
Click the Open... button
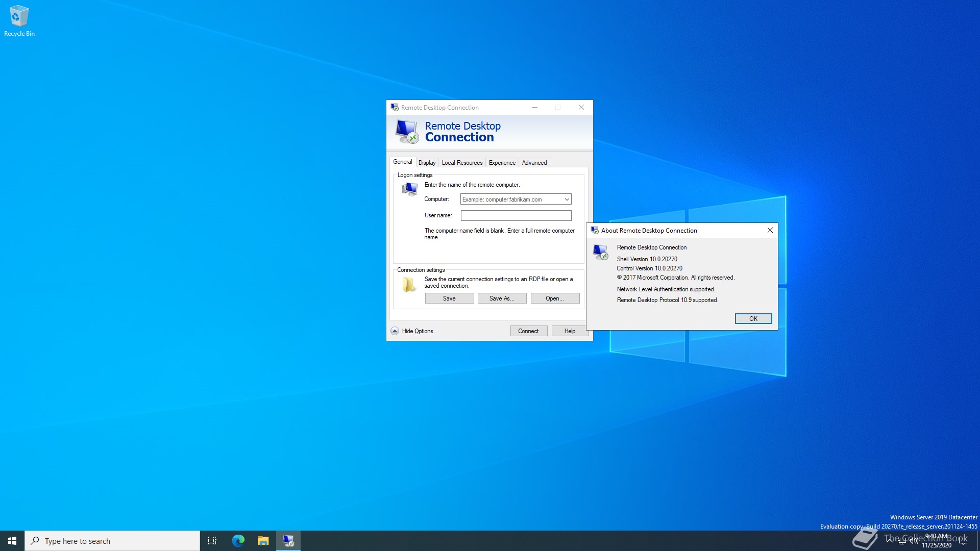(555, 298)
